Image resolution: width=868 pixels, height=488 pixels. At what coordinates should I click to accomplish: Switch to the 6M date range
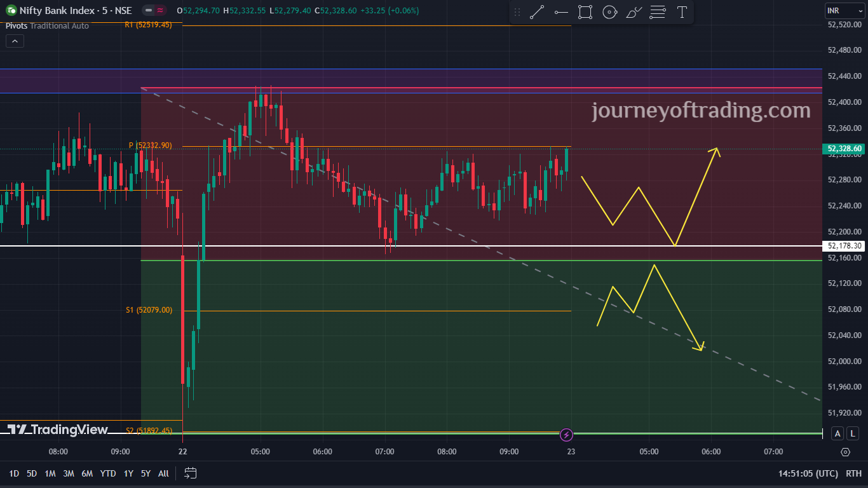[87, 473]
